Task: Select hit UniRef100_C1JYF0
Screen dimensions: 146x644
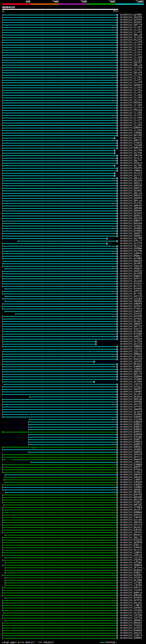Action: pos(131,55)
